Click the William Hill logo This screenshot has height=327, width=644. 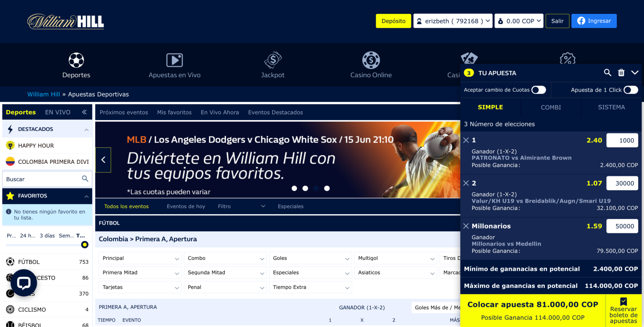click(x=65, y=21)
